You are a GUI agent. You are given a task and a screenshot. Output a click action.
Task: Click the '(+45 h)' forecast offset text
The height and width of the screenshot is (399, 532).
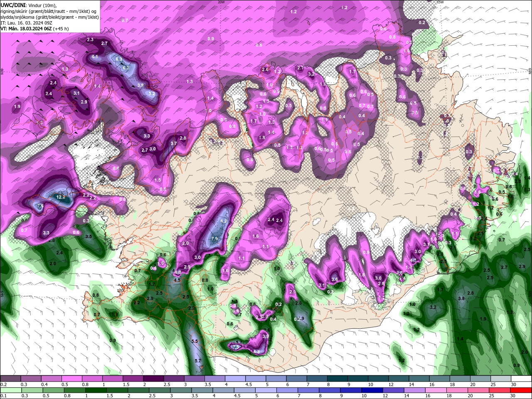click(61, 29)
